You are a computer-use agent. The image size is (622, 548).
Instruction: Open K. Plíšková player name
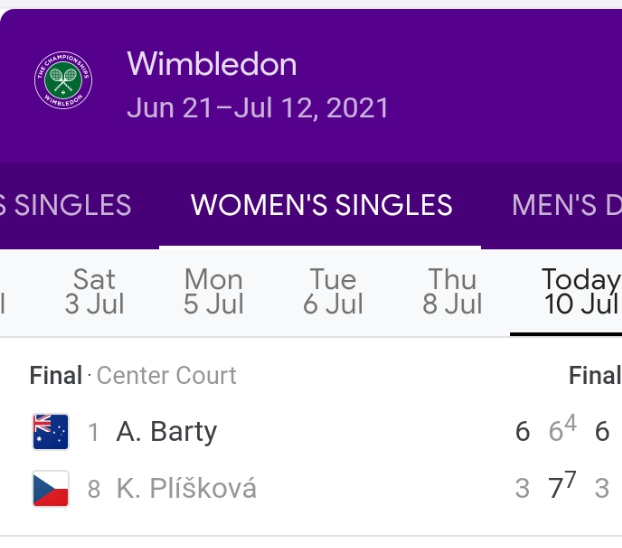point(186,489)
